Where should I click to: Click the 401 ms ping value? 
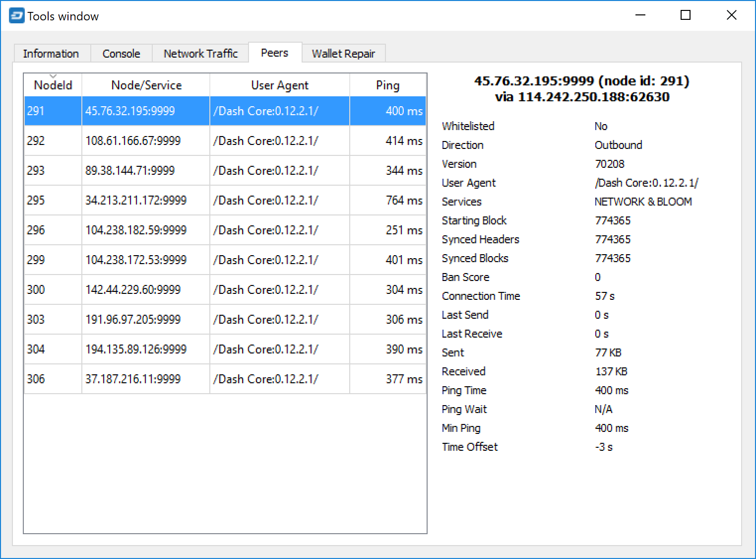tap(404, 260)
